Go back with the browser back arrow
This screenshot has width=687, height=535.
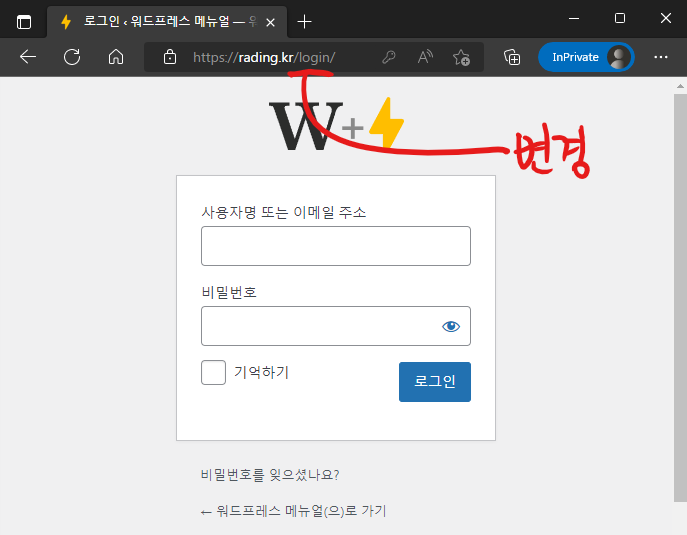click(28, 57)
